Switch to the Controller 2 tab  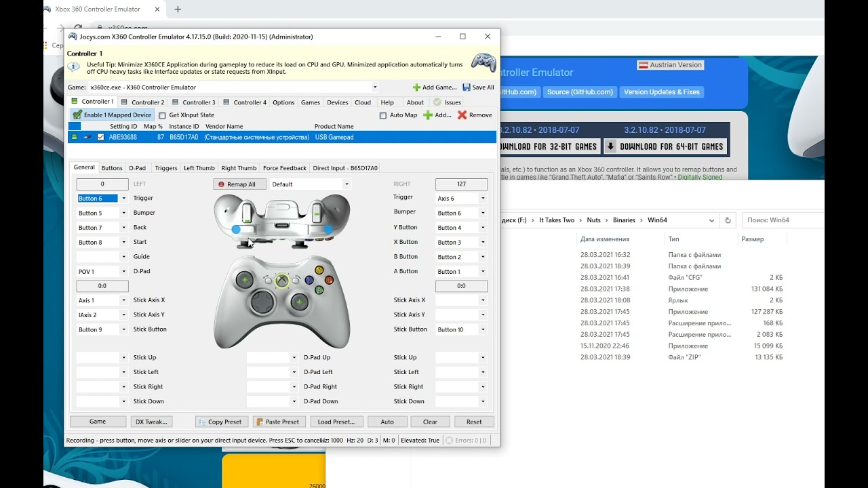144,102
